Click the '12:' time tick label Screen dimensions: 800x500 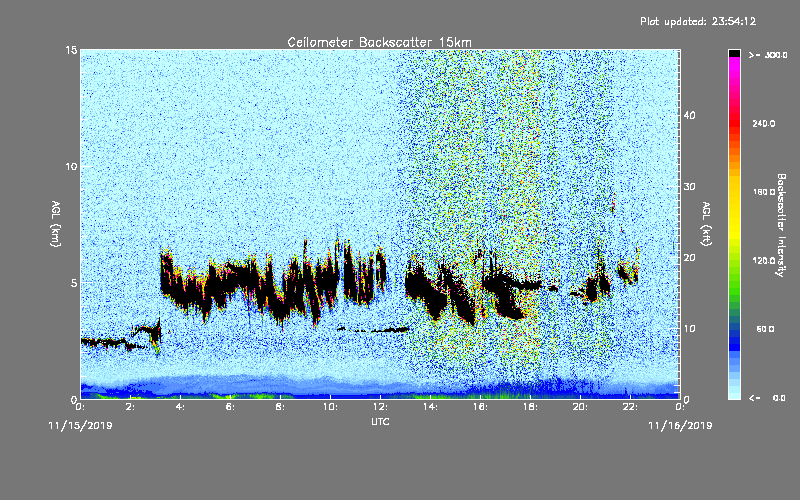pyautogui.click(x=381, y=407)
